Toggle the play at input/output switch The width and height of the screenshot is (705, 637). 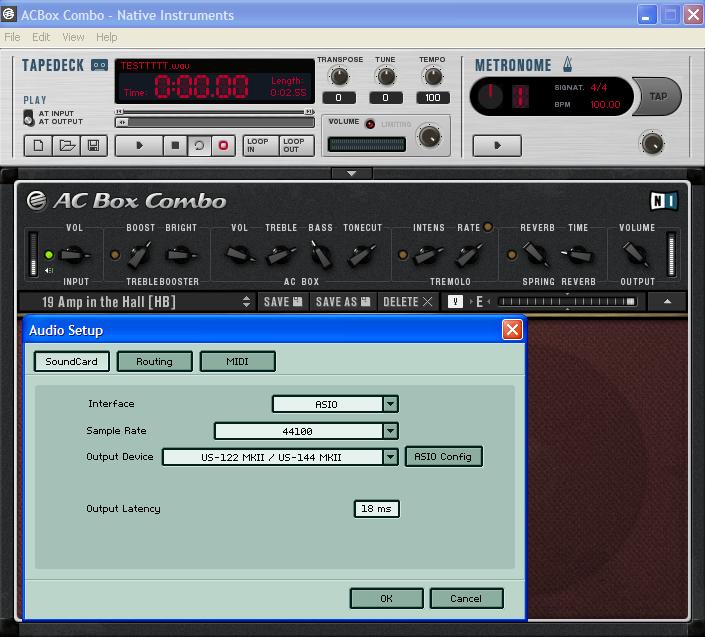click(x=28, y=118)
